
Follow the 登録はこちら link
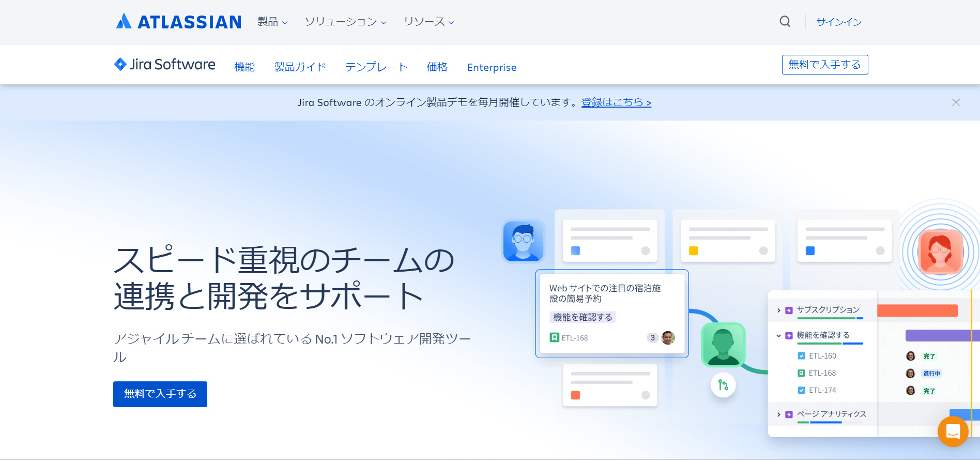(616, 102)
